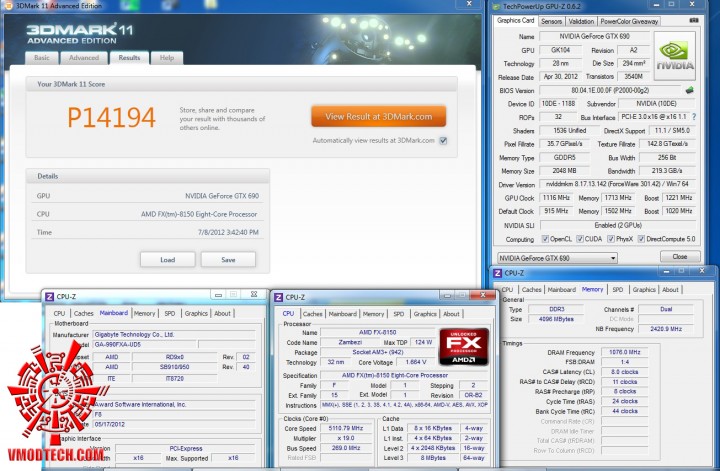Click the memory Size 4096 MBytes value

(556, 319)
